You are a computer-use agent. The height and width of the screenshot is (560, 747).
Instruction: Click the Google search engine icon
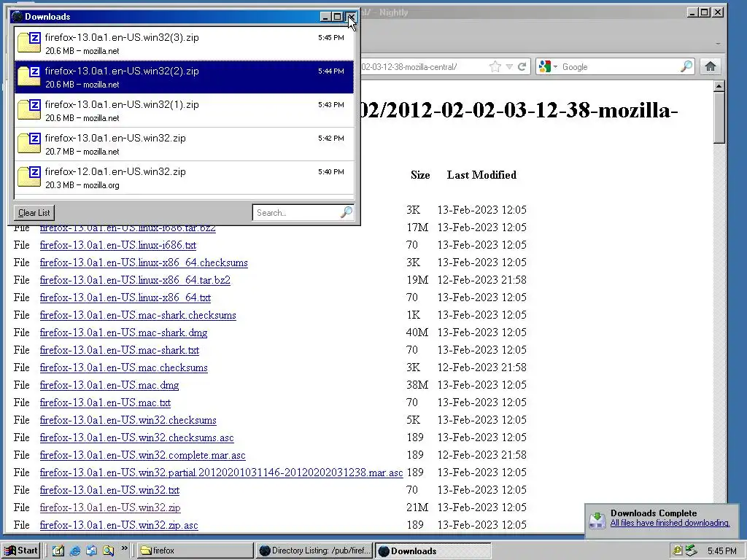(x=544, y=66)
